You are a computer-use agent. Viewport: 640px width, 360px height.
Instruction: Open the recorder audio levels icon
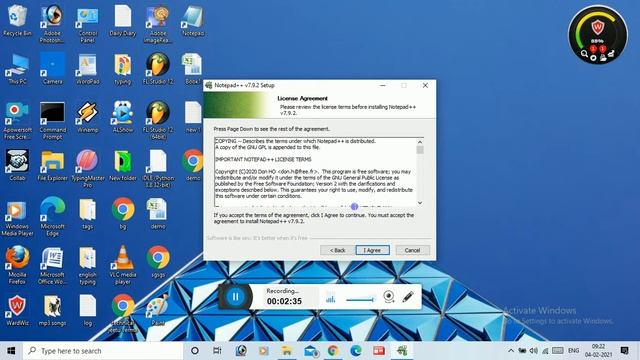[x=330, y=298]
